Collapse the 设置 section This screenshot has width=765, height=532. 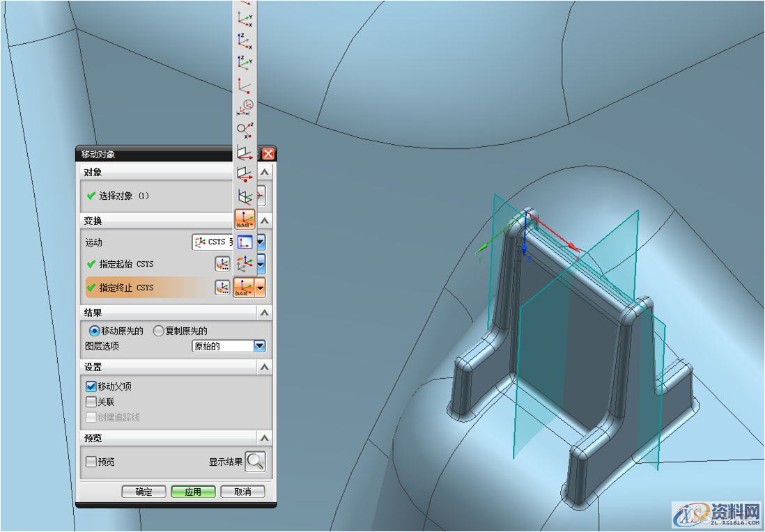pos(264,367)
